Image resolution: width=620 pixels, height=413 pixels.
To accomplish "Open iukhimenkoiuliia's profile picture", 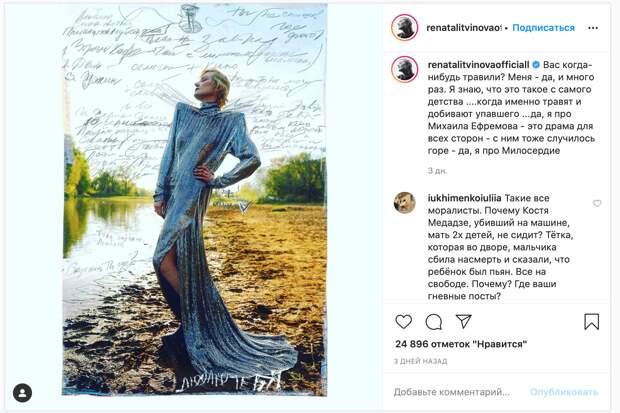I will [405, 203].
